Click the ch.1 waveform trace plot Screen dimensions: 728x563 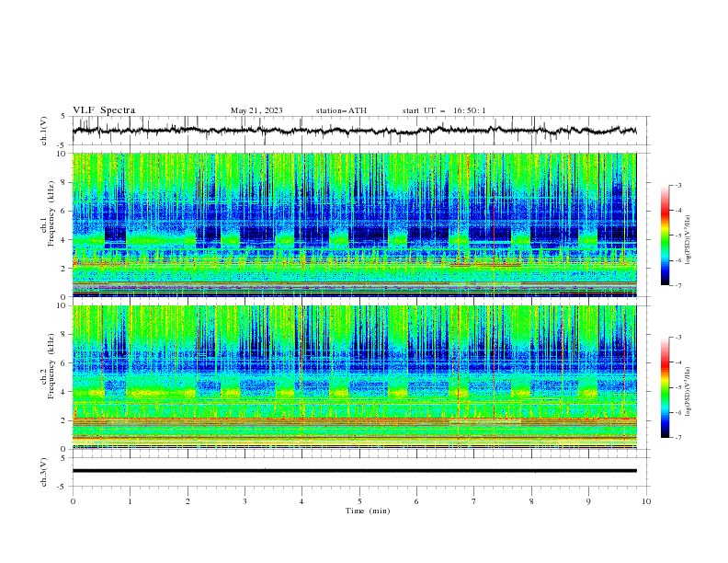(355, 131)
